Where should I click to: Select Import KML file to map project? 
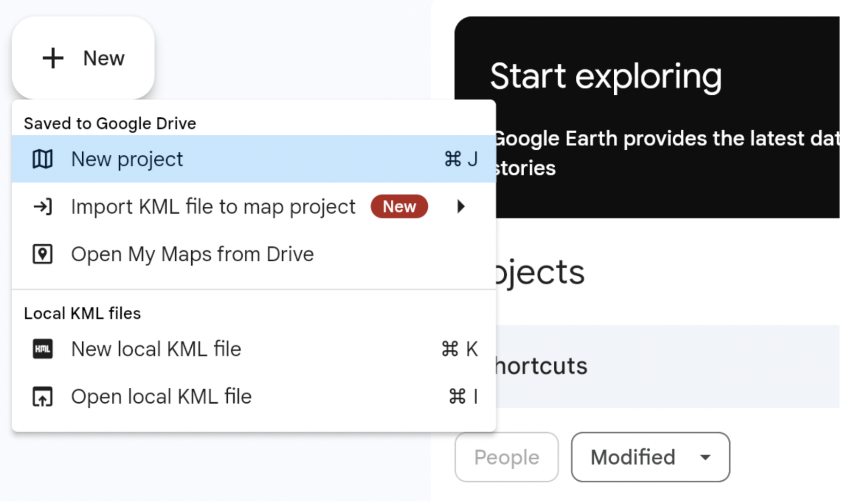(213, 207)
